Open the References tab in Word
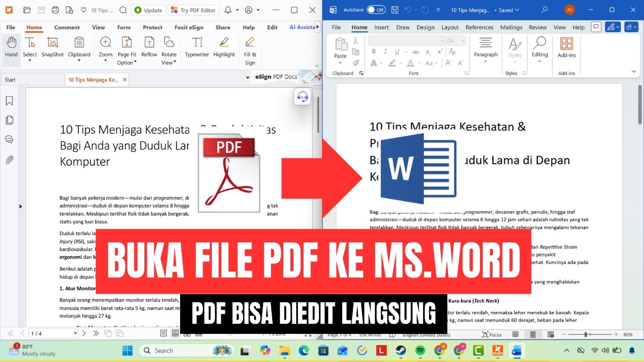This screenshot has height=362, width=644. 479,28
